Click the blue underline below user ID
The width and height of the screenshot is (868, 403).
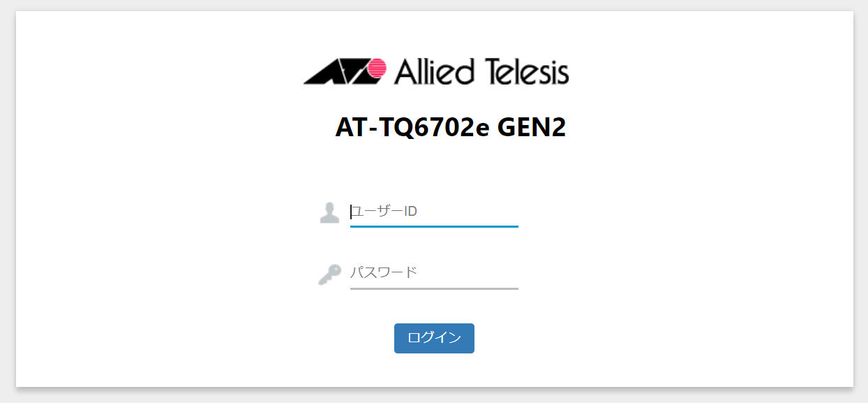434,226
